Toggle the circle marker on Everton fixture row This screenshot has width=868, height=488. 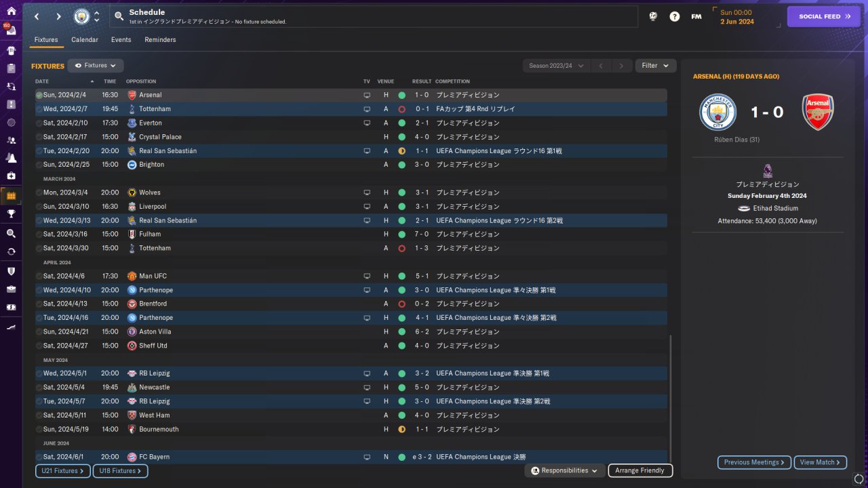click(39, 123)
